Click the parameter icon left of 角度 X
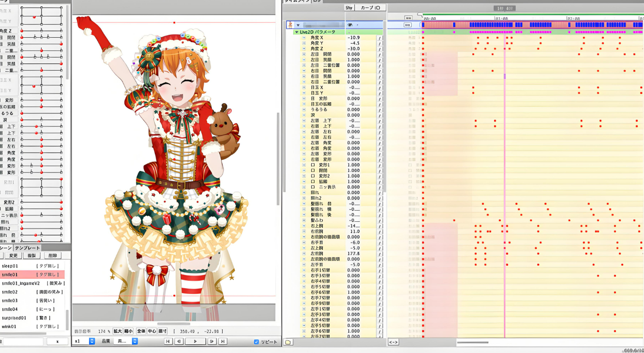Screen dimensions: 644x353 [304, 37]
